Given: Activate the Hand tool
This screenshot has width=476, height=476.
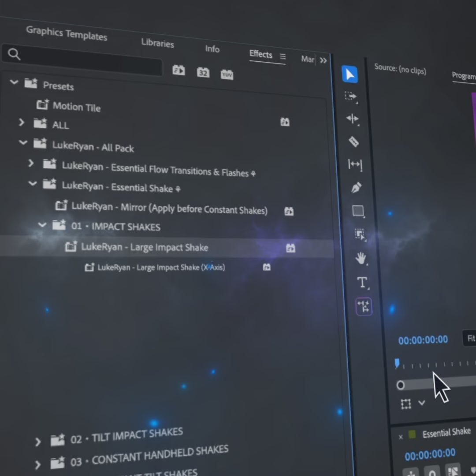Looking at the screenshot, I should (x=361, y=258).
